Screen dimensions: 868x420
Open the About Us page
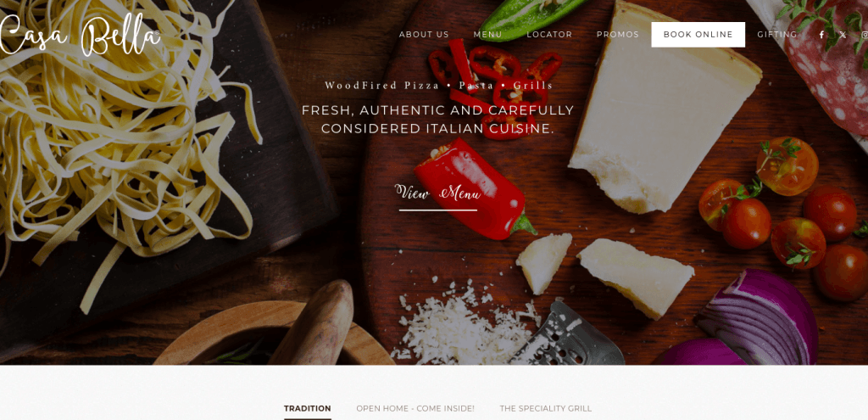pos(424,34)
